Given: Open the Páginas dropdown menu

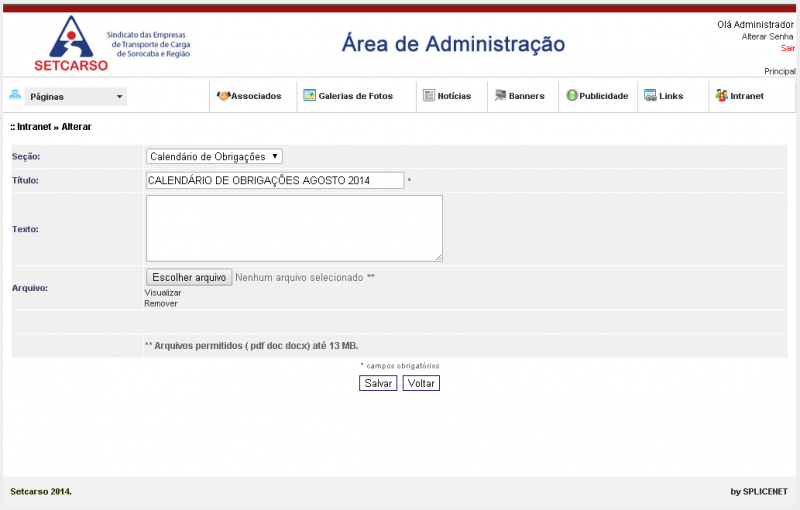Looking at the screenshot, I should pos(76,97).
